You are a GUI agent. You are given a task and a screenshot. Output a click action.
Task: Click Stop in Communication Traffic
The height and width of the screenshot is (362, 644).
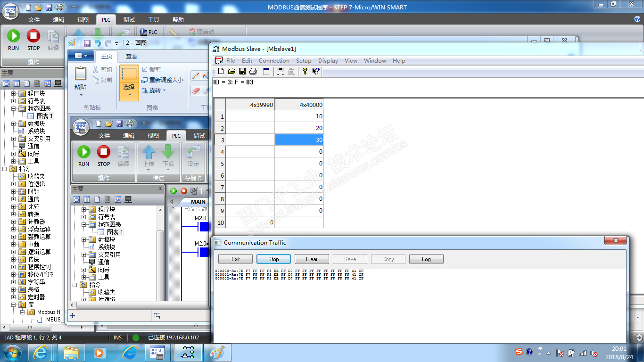click(273, 259)
